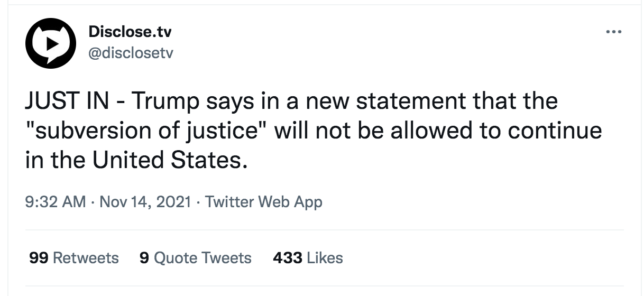
Task: Click the JUST IN text in tweet
Action: coord(67,100)
